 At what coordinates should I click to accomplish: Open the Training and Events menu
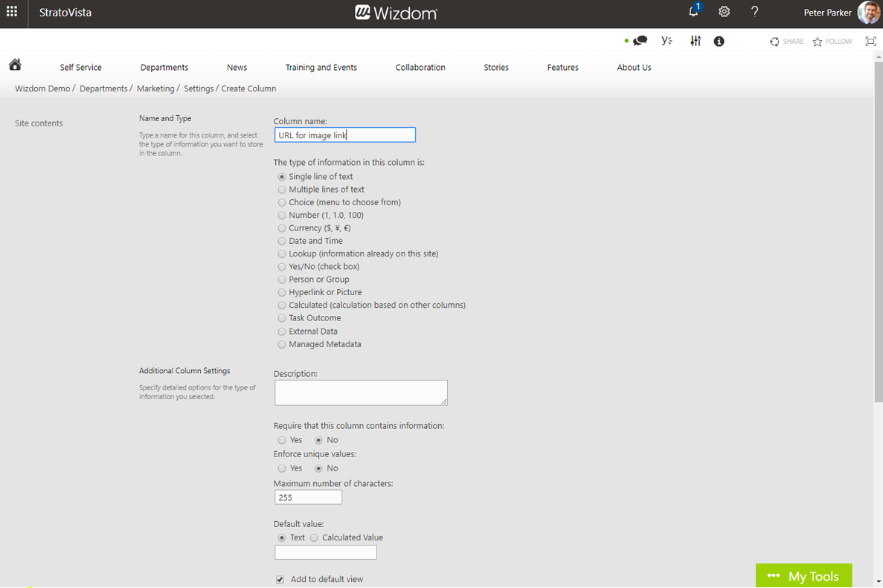321,68
